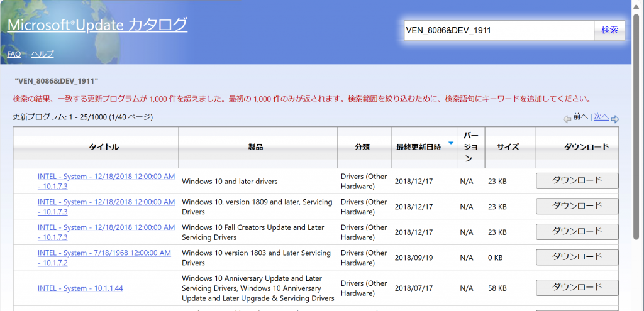Sort by the 製品 column header
The image size is (644, 311).
pos(255,147)
